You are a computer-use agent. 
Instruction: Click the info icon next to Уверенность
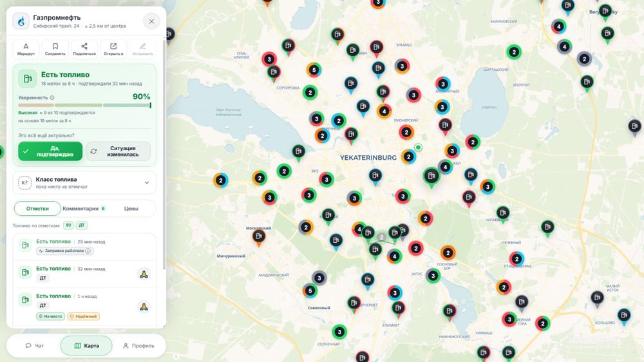point(52,98)
